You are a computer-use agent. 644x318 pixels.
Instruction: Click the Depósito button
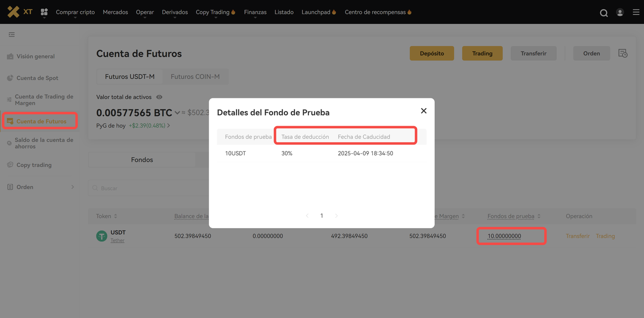(432, 53)
